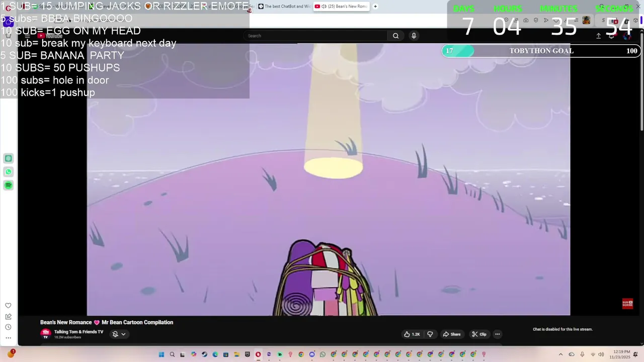Screen dimensions: 644x362
Task: Create a Clip of the video
Action: click(479, 334)
